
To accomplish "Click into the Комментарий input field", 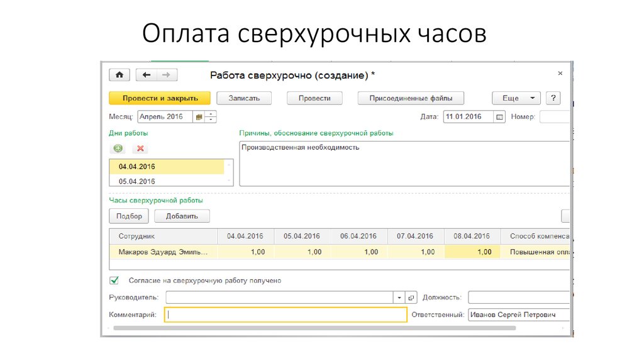I will point(286,314).
